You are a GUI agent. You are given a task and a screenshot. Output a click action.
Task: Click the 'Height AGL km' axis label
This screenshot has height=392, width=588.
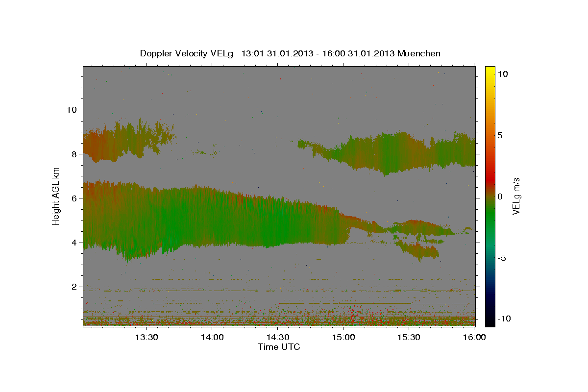point(56,196)
